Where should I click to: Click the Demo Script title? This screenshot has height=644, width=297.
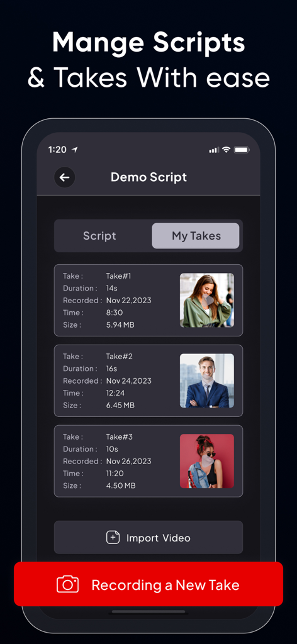point(148,177)
